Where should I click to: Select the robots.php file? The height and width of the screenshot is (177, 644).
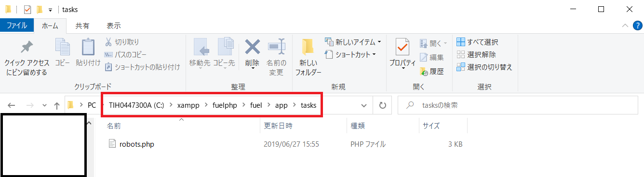[137, 144]
